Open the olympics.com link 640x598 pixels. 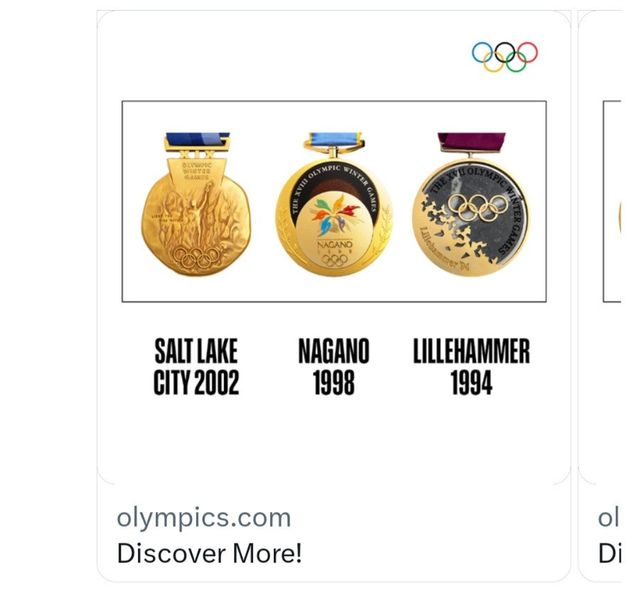(x=204, y=518)
